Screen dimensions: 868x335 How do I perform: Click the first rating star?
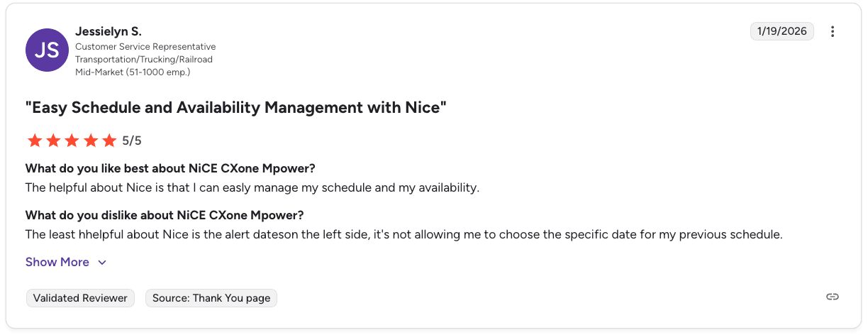(35, 141)
